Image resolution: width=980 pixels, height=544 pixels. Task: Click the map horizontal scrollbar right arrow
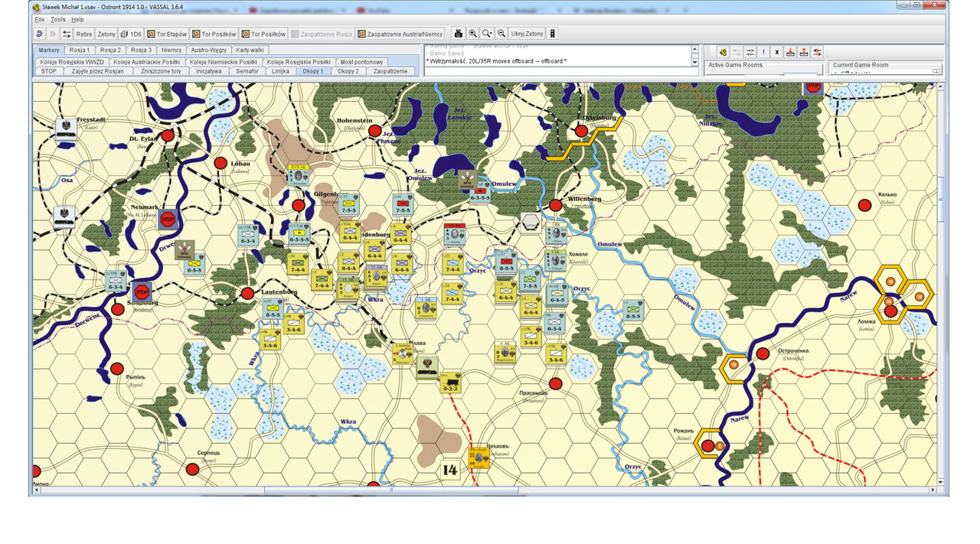(x=932, y=490)
